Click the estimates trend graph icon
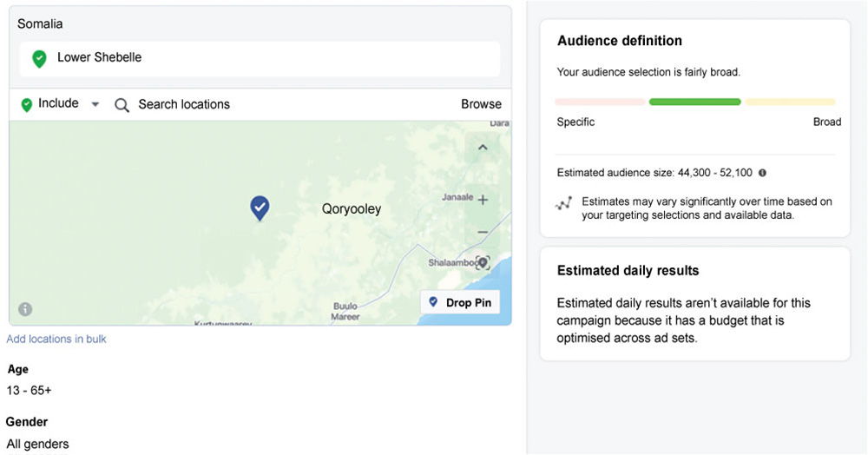The width and height of the screenshot is (868, 455). [x=563, y=204]
